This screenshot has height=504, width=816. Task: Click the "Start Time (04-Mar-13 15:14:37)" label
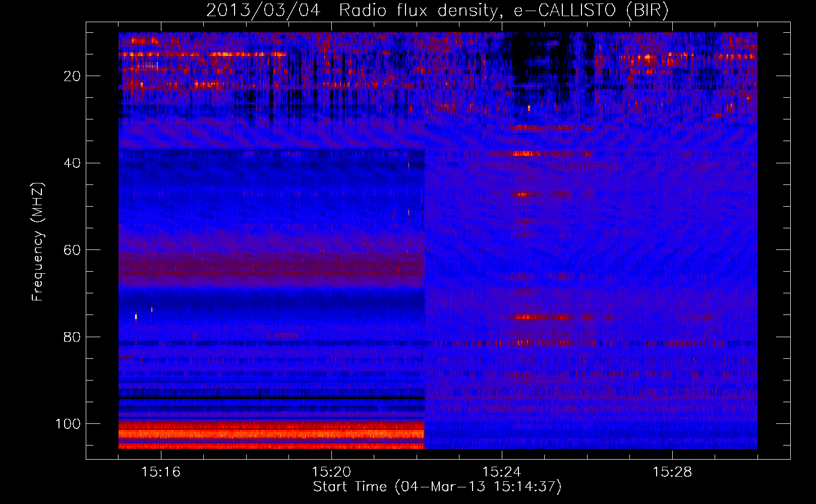(437, 487)
